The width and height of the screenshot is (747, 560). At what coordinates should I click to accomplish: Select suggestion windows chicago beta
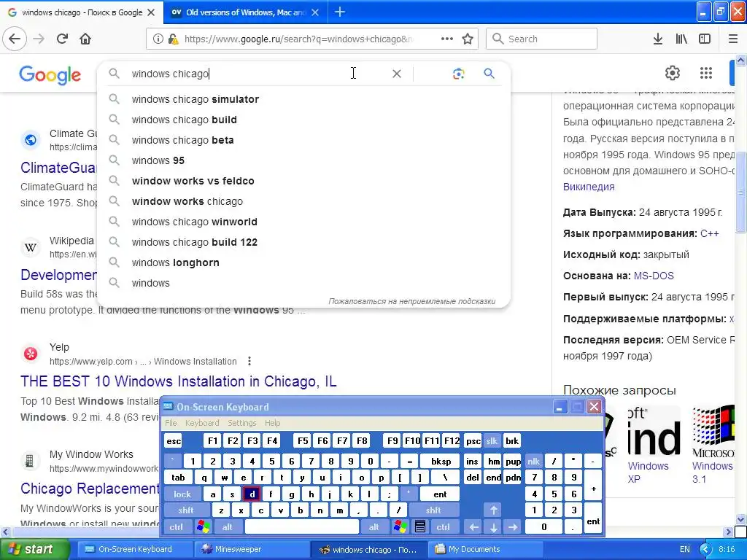pos(303,140)
